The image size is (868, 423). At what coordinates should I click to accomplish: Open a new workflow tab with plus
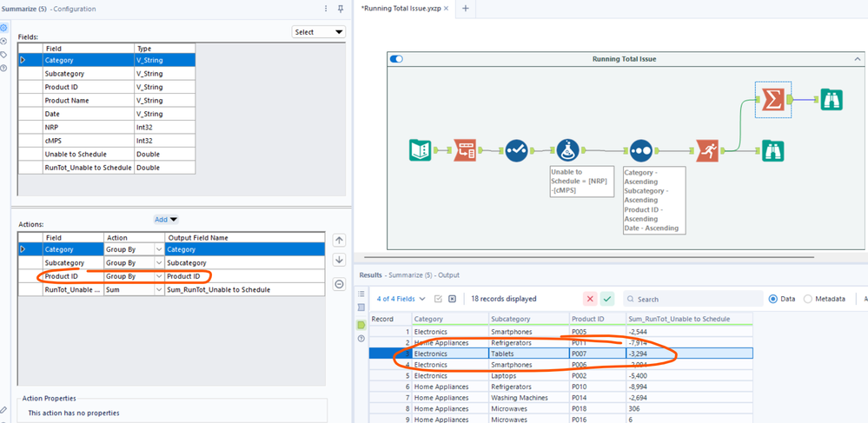coord(465,9)
